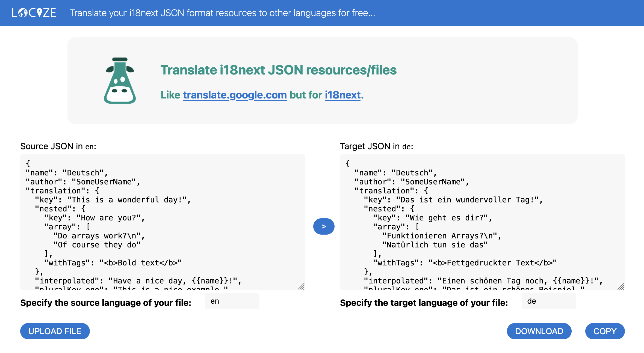Click the UPLOAD FILE button
The height and width of the screenshot is (353, 644).
click(x=55, y=331)
